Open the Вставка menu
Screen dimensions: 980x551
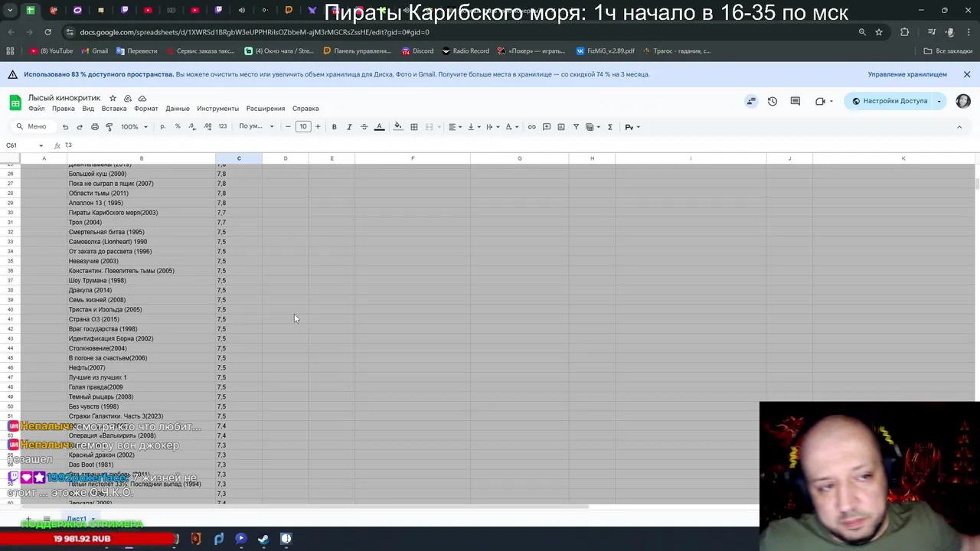(x=114, y=109)
